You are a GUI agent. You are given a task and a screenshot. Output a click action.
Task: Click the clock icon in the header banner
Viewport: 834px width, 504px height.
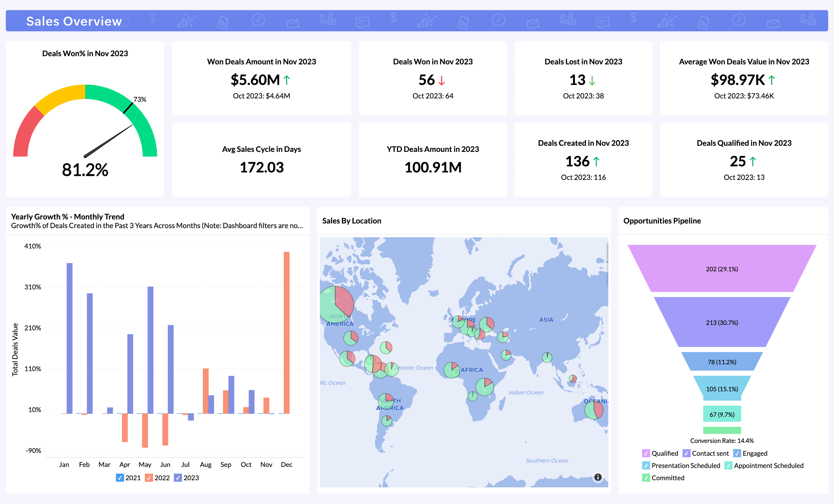258,20
